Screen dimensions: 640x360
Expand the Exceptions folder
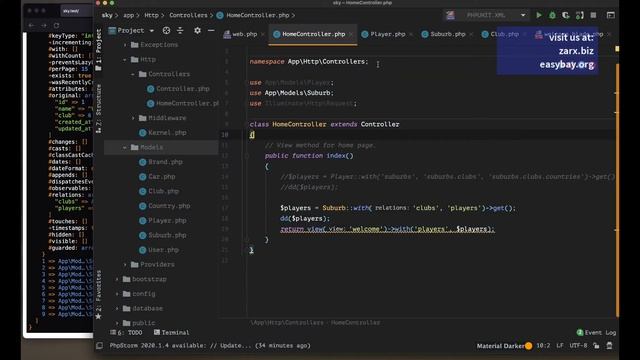125,45
